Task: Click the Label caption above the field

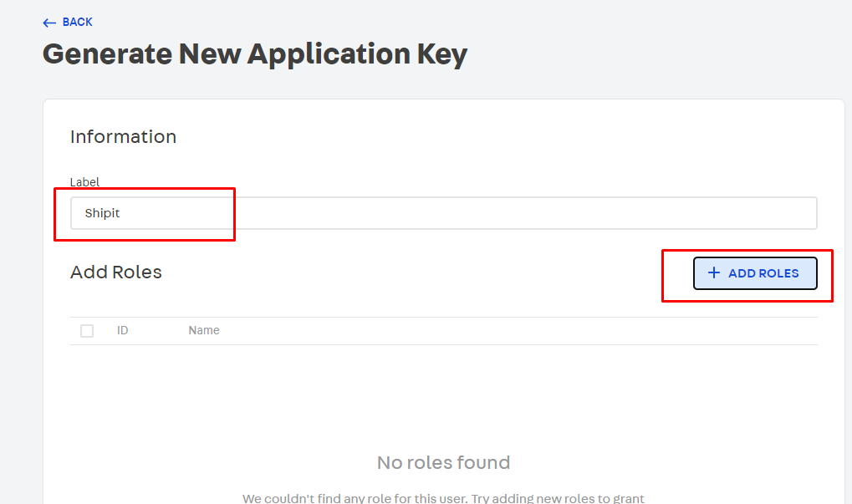Action: [84, 182]
